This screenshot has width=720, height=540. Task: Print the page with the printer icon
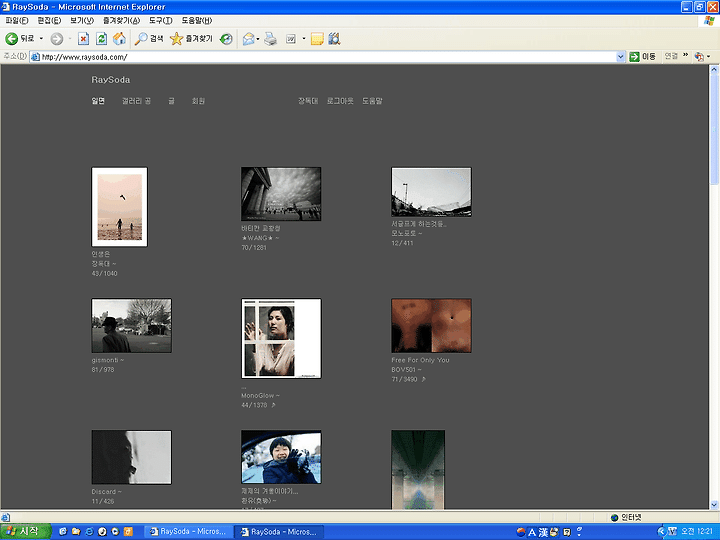tap(270, 39)
